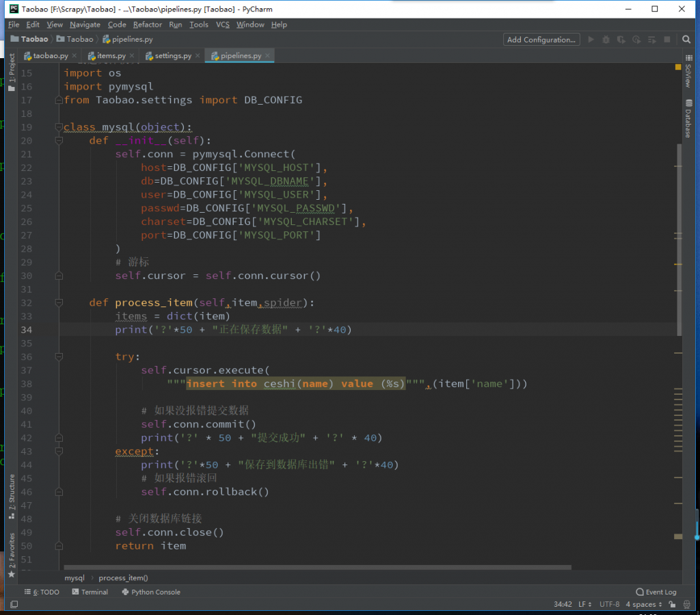This screenshot has width=700, height=615.
Task: Open the Database tool window on right sidebar
Action: pyautogui.click(x=688, y=118)
